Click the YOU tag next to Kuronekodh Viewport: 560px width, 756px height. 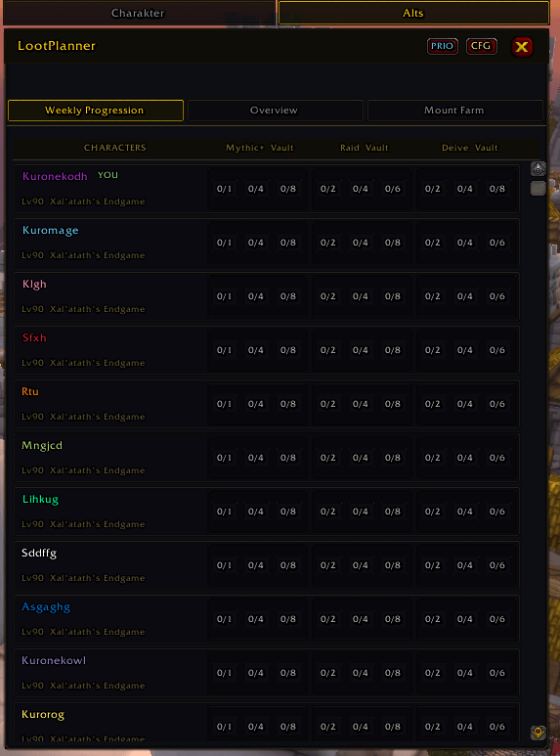pyautogui.click(x=108, y=175)
